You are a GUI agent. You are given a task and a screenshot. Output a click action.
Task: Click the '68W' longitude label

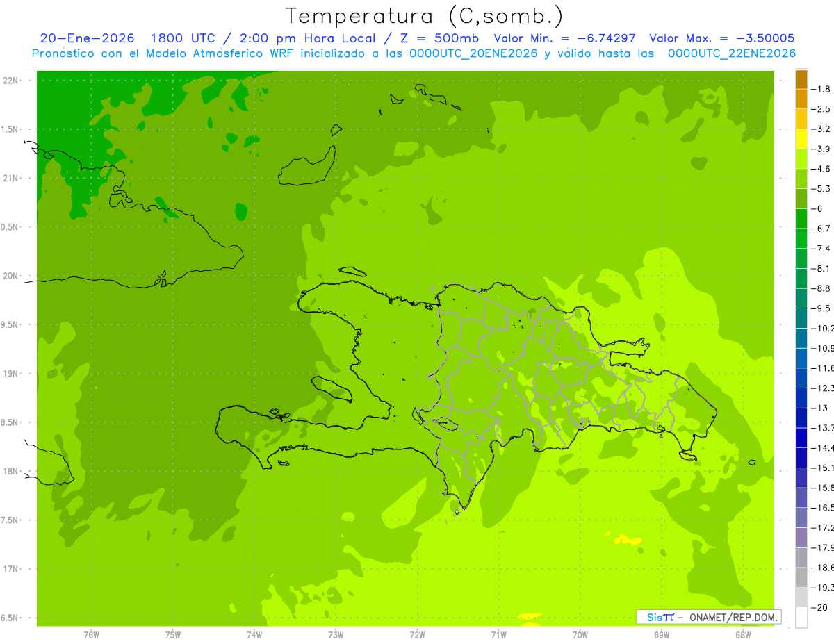(x=743, y=635)
